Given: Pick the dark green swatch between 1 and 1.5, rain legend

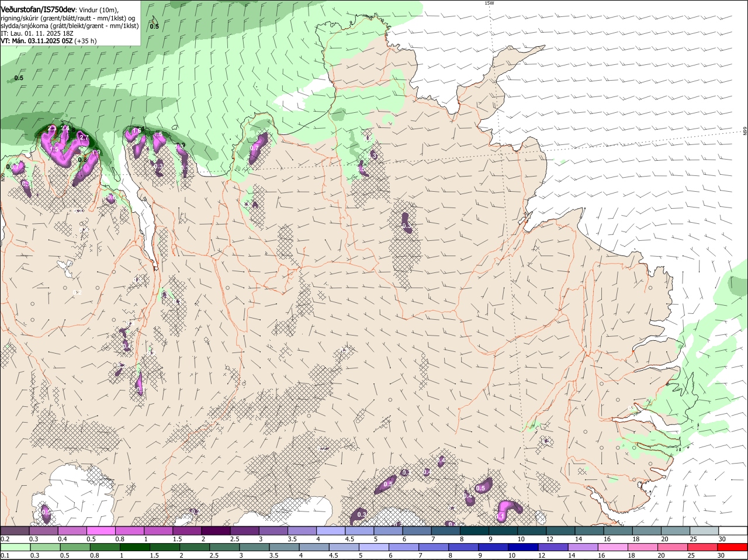Looking at the screenshot, I should [136, 548].
